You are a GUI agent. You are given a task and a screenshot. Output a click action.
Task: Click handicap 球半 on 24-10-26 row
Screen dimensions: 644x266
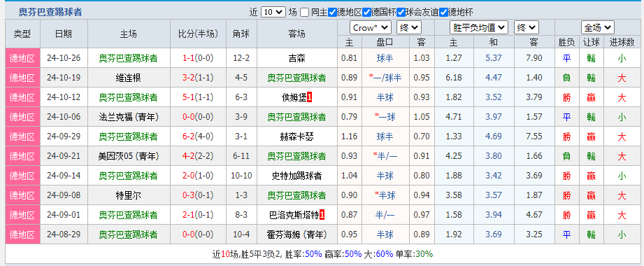click(x=385, y=58)
